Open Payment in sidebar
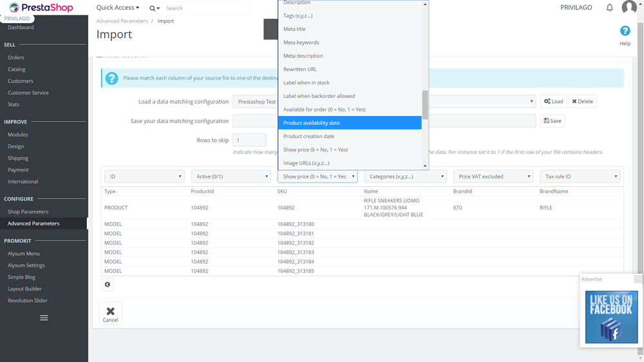This screenshot has height=362, width=644. coord(18,169)
